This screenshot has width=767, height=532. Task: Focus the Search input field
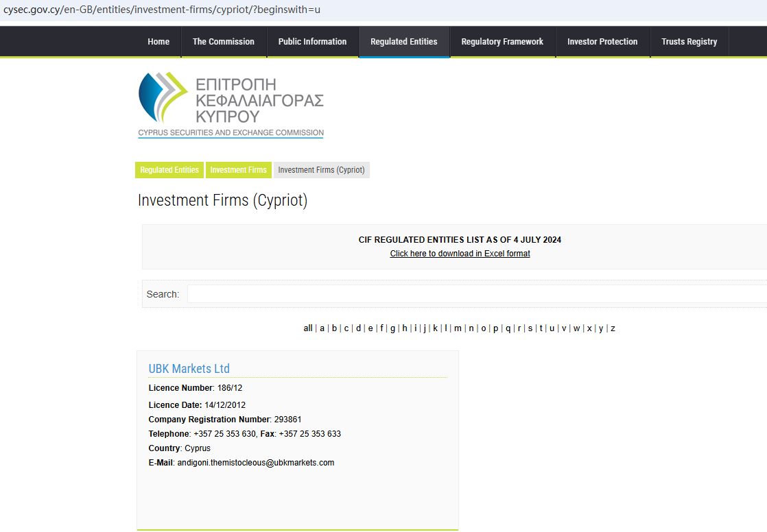pos(477,294)
